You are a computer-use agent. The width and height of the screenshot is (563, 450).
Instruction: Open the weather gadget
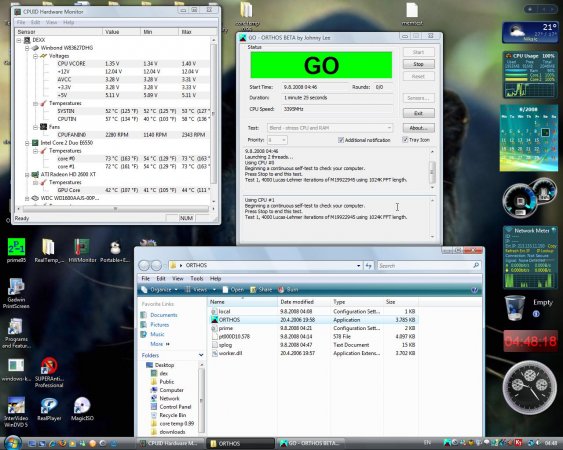coord(530,32)
